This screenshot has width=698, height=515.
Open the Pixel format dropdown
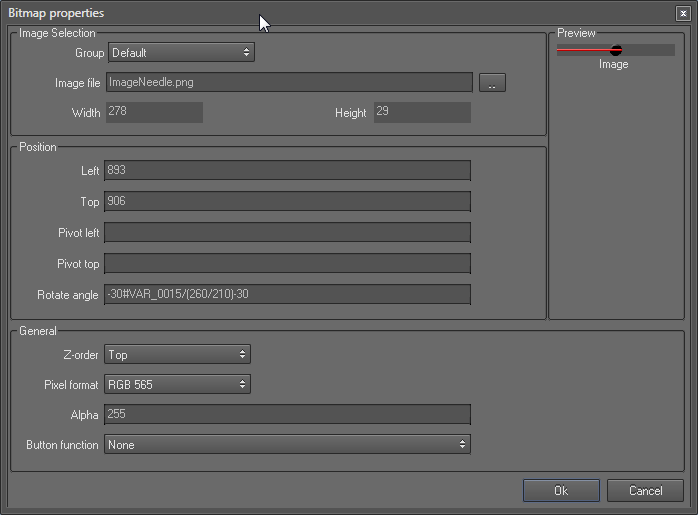(177, 384)
